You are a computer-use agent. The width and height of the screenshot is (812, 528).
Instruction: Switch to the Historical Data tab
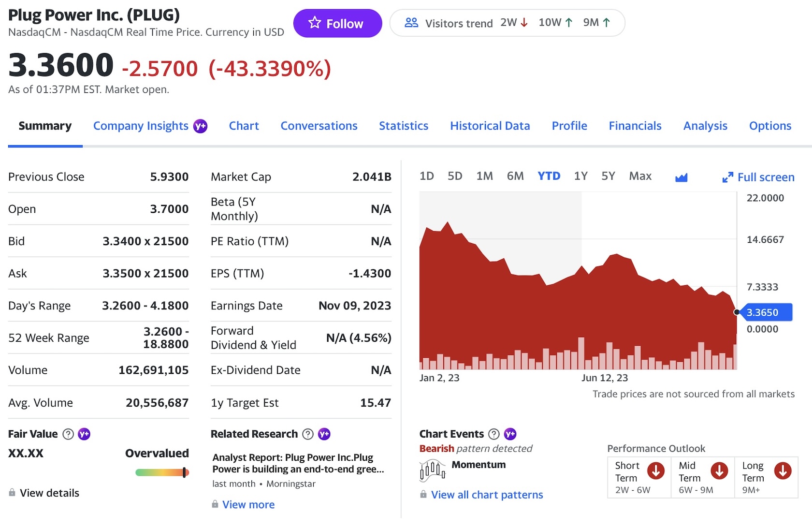pos(490,126)
